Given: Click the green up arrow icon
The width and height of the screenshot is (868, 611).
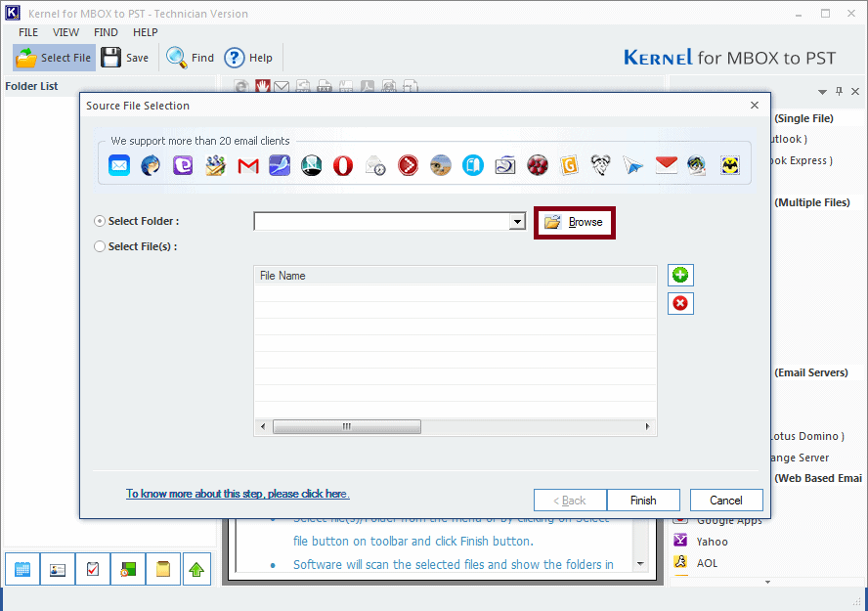Looking at the screenshot, I should coord(196,569).
